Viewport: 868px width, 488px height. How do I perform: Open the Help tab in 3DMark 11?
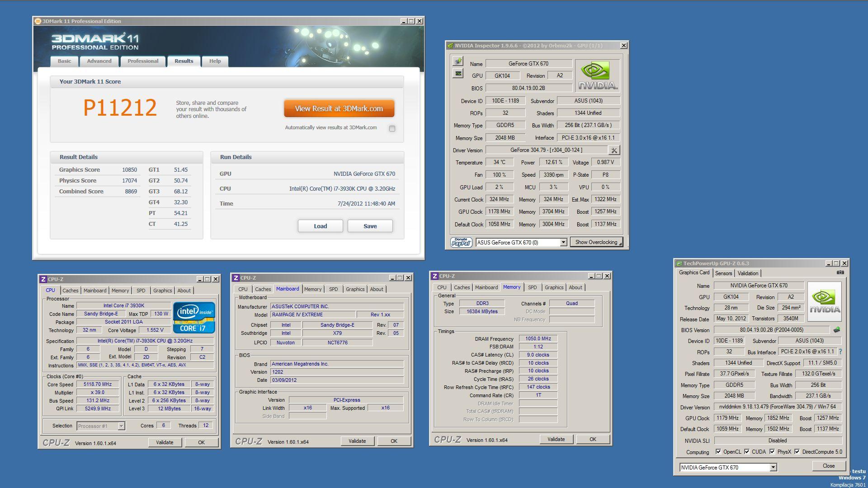pos(215,61)
